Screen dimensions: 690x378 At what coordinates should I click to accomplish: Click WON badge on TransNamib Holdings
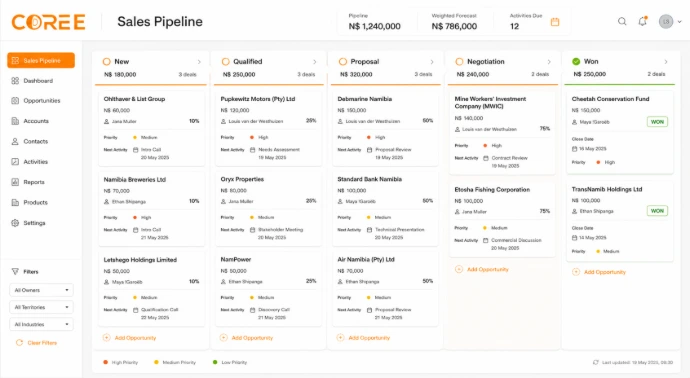(657, 211)
